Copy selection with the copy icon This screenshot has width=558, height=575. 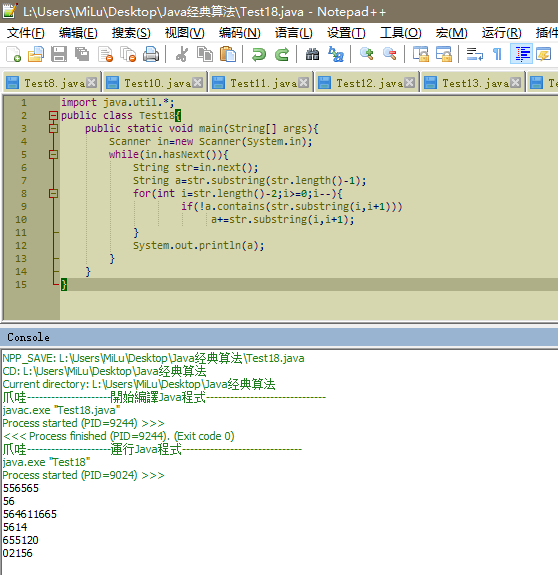205,54
